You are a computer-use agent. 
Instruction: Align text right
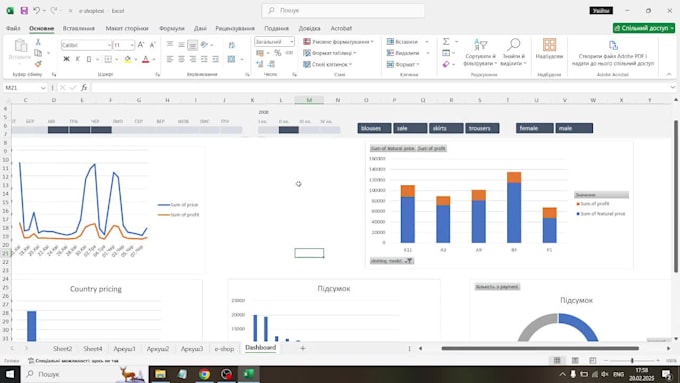(x=193, y=59)
